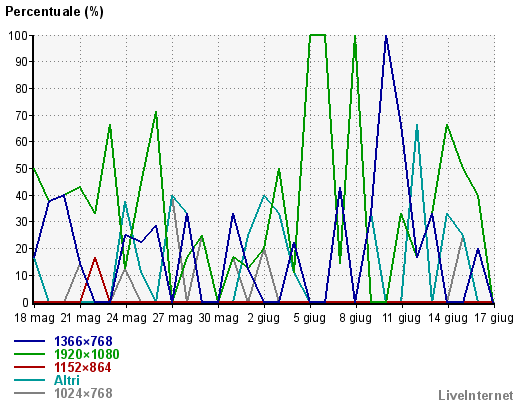Click the 2 giug axis date
This screenshot has height=405, width=520.
[263, 318]
